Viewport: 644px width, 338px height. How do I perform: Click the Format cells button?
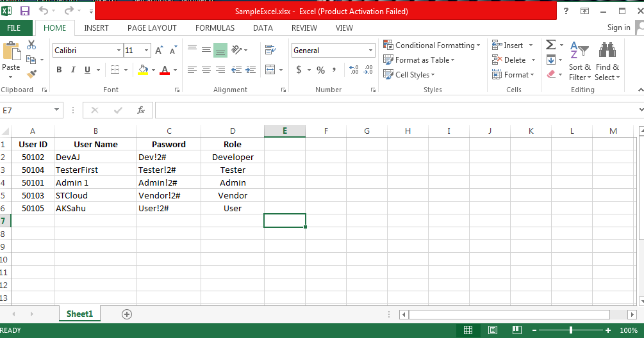coord(513,75)
